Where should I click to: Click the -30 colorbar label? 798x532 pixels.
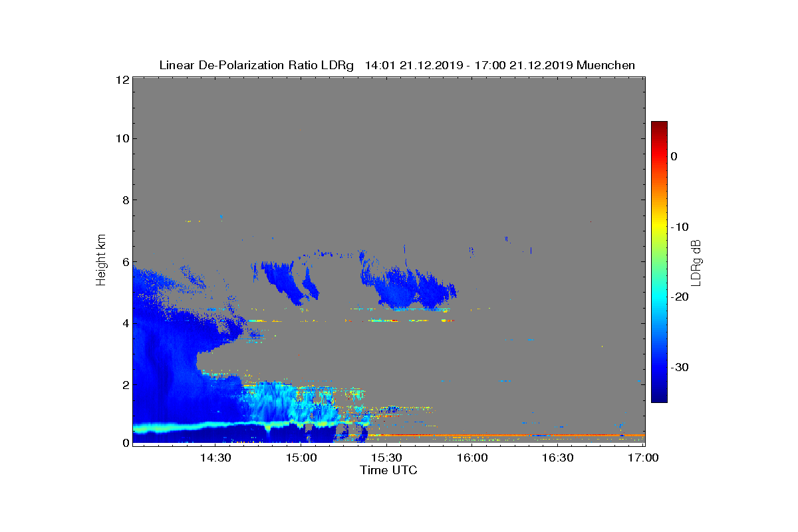679,368
